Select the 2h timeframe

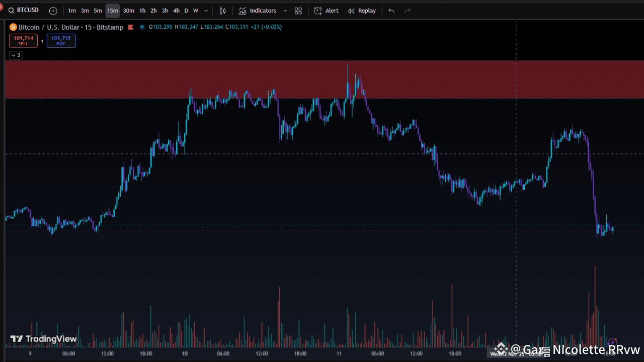point(153,11)
